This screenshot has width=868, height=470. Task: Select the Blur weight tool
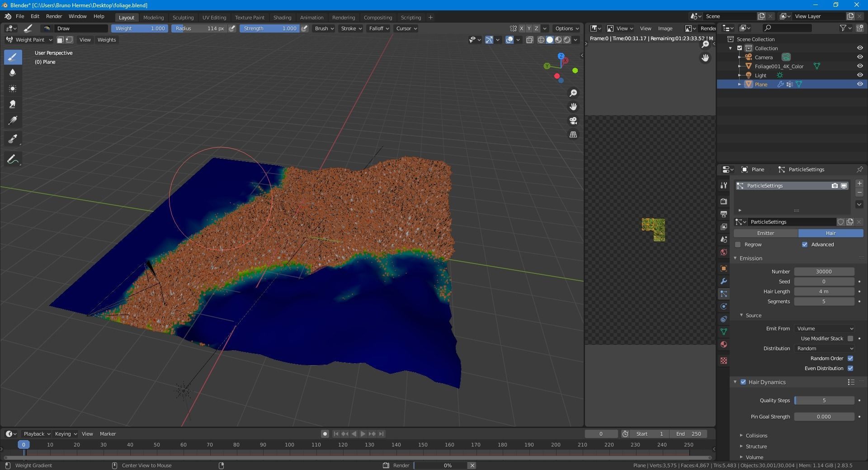[x=13, y=73]
